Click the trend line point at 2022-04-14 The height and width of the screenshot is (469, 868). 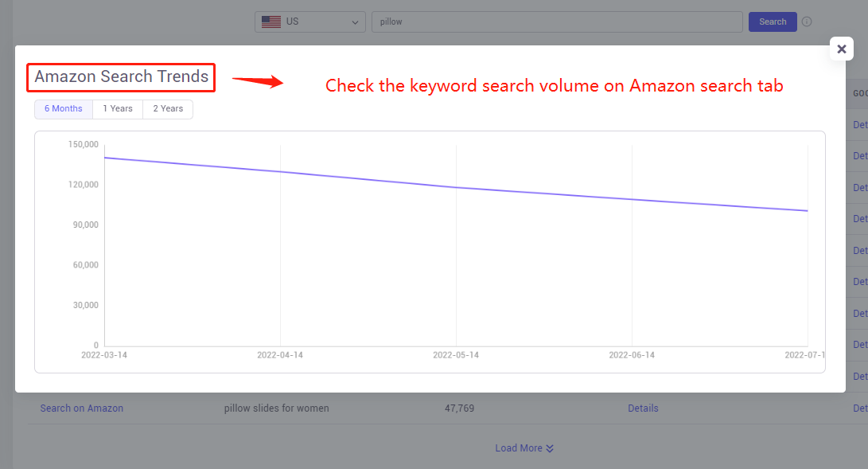click(x=280, y=172)
